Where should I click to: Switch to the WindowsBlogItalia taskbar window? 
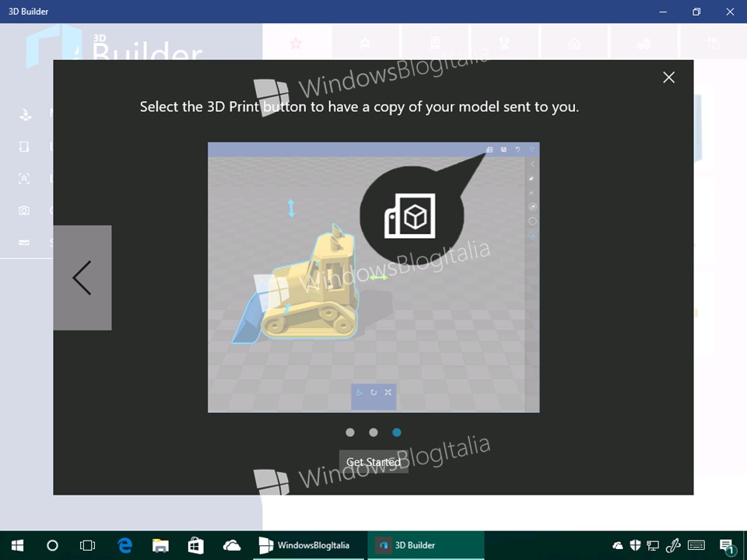pos(308,545)
